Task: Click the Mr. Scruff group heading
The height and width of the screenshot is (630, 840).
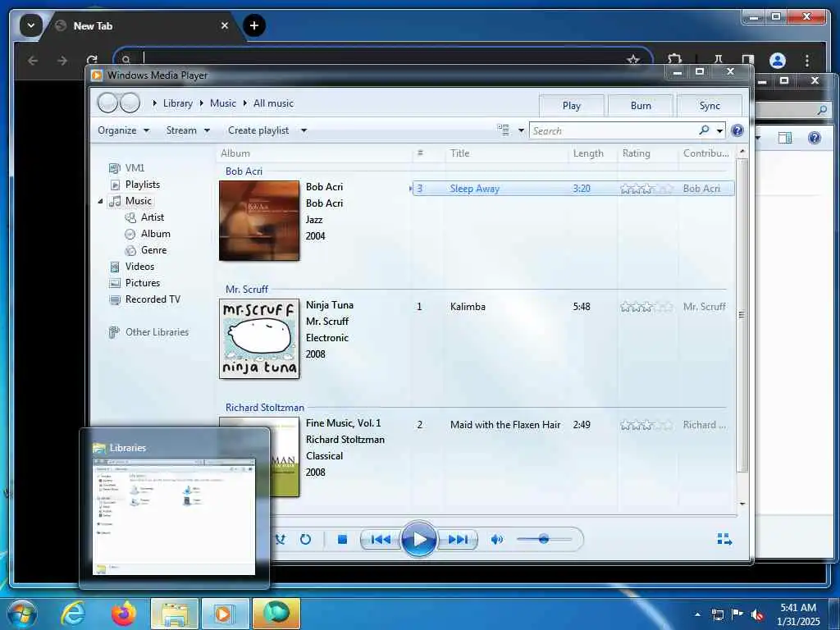Action: [246, 290]
